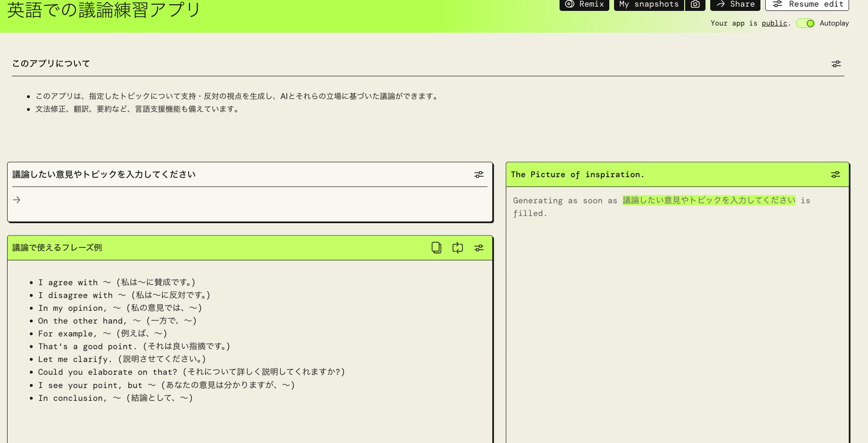The image size is (868, 443).
Task: Click the 議論で使えるフレーズ例 header title
Action: pyautogui.click(x=57, y=247)
